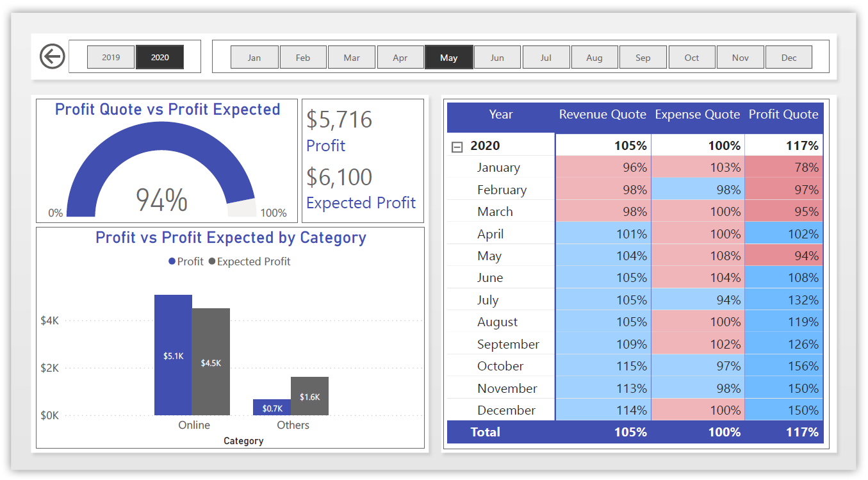
Task: Click the Total row of the matrix
Action: pyautogui.click(x=485, y=432)
